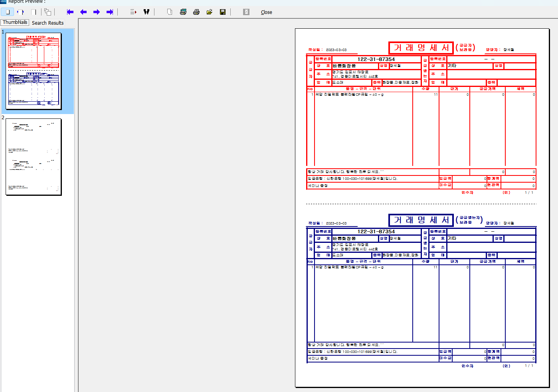
Task: Switch to the ThumbNails tab
Action: tap(15, 22)
